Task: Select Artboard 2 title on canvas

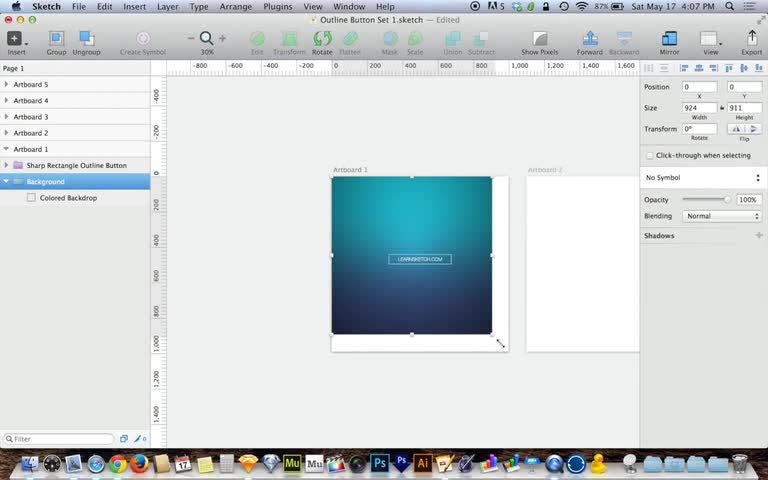Action: pyautogui.click(x=545, y=170)
